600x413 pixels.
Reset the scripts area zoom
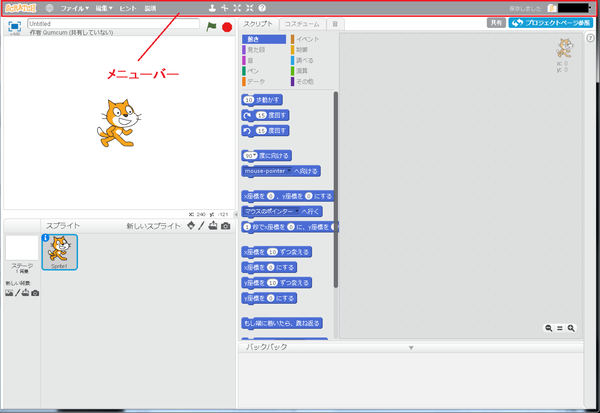point(560,328)
